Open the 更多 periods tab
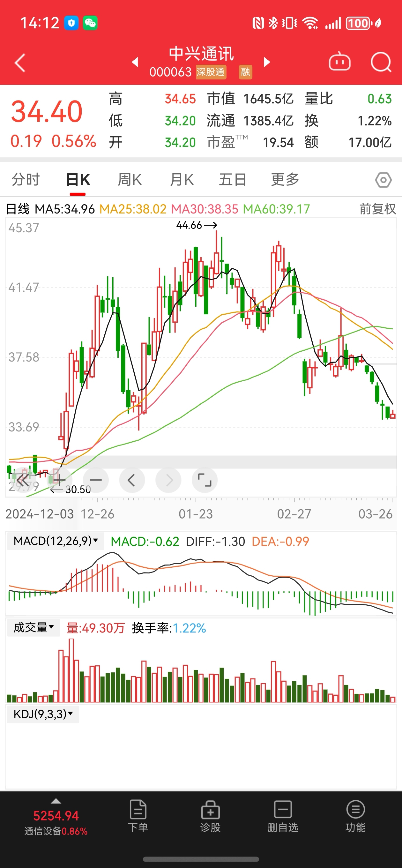 285,180
